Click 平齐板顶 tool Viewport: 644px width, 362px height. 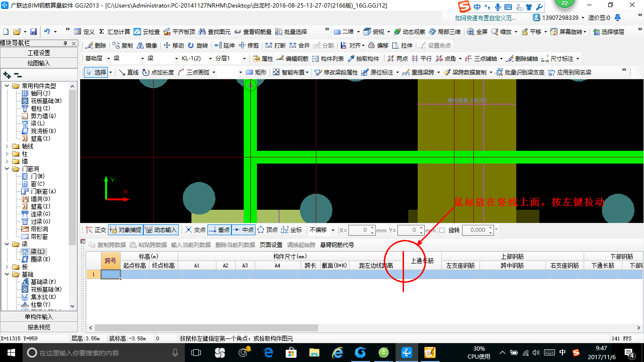(179, 32)
